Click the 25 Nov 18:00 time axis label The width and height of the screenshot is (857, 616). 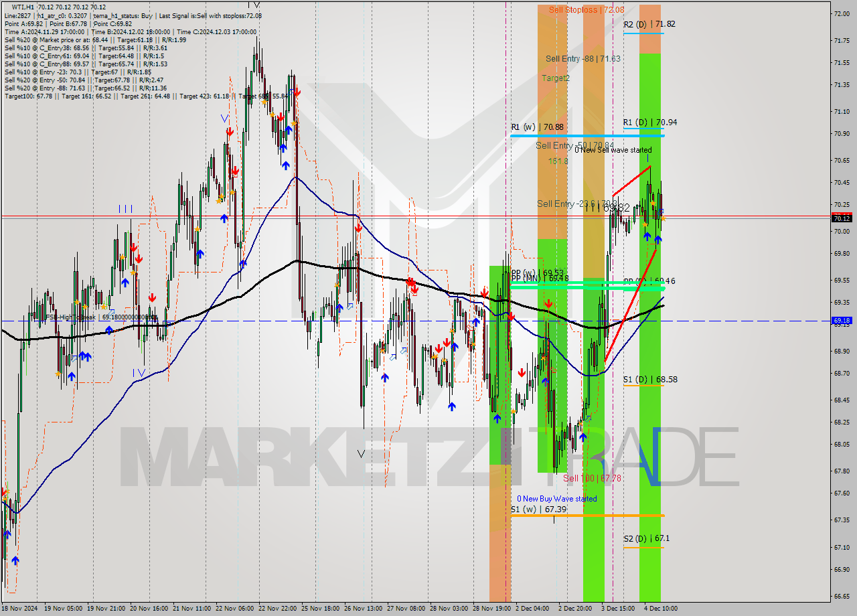(320, 609)
